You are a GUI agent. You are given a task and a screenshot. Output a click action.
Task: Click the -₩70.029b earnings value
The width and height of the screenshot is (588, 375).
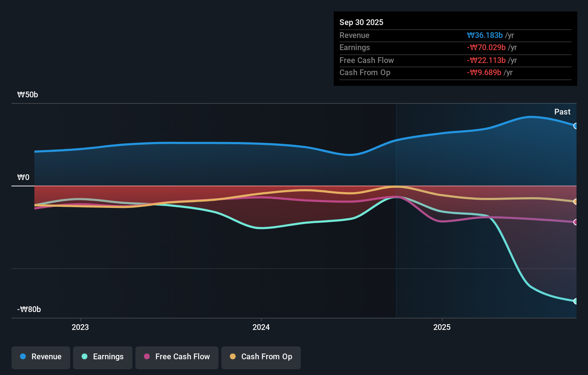(x=486, y=47)
